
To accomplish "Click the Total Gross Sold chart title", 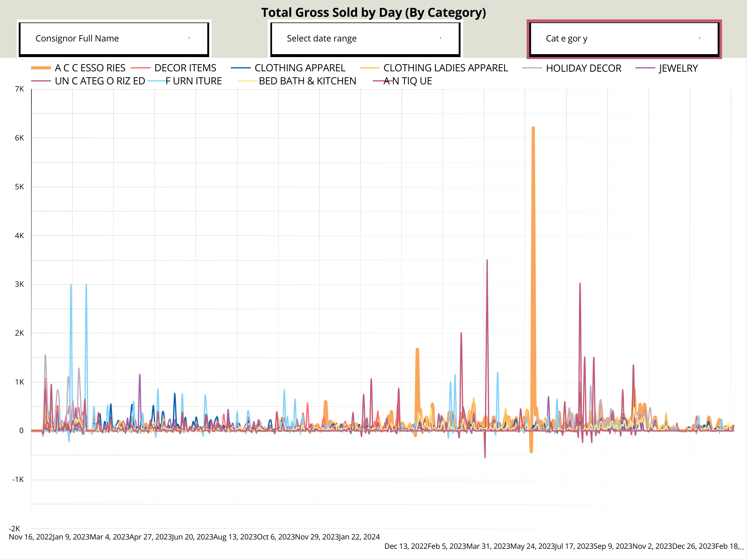I will click(x=373, y=13).
